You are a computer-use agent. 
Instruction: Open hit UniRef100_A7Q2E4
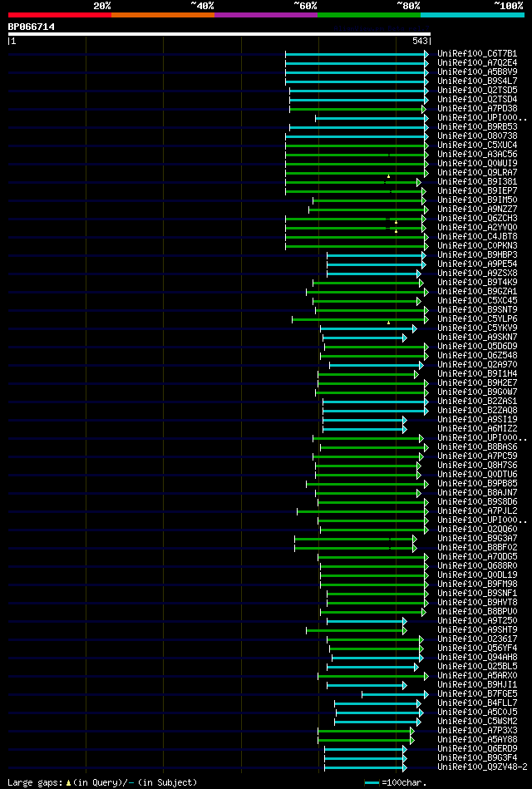click(x=477, y=62)
